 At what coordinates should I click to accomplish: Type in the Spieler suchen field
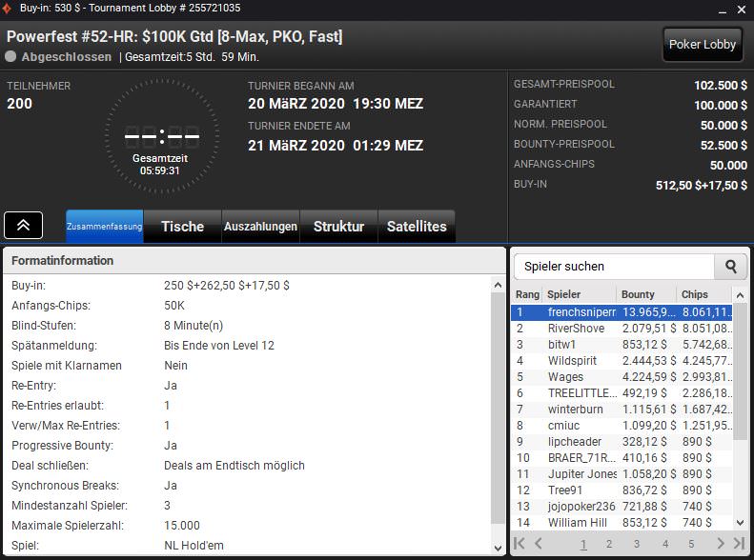click(615, 267)
